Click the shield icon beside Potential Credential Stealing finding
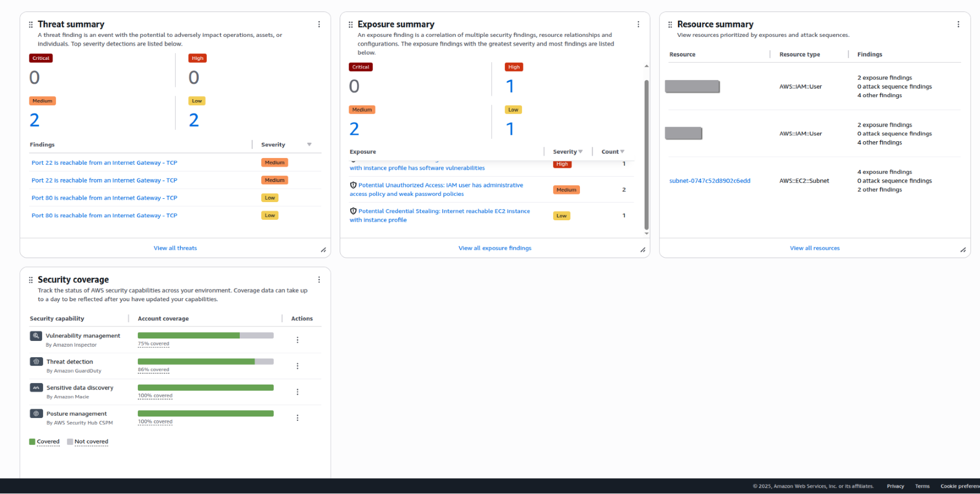This screenshot has height=494, width=980. 353,210
